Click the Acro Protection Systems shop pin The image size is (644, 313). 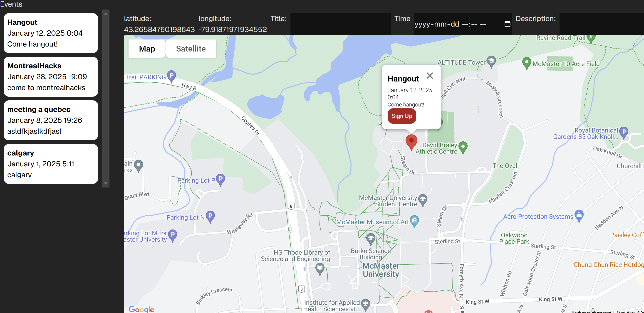click(579, 215)
